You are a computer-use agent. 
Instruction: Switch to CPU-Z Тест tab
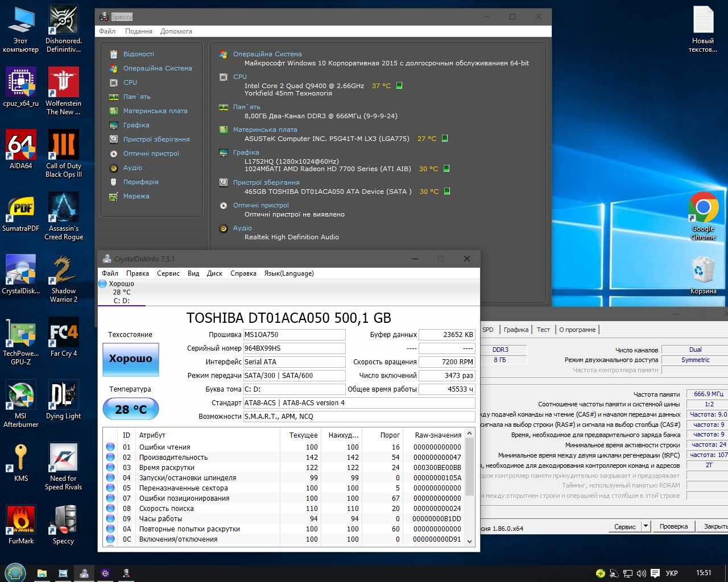[x=544, y=330]
